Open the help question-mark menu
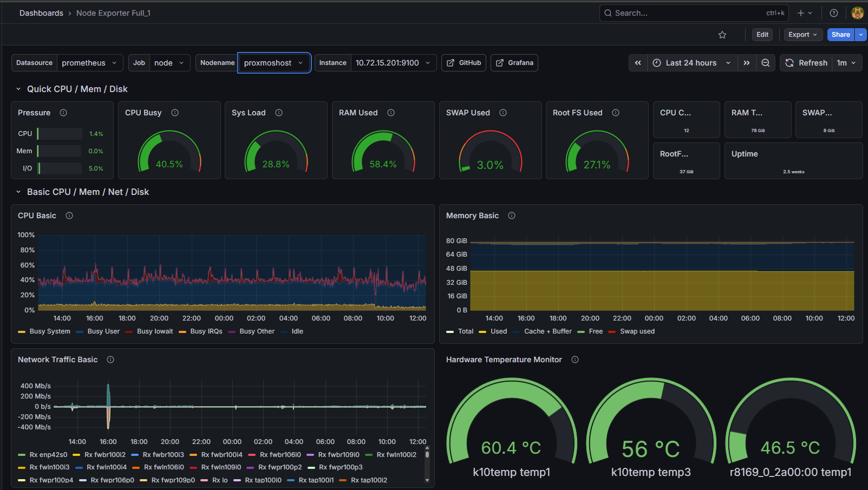This screenshot has width=868, height=490. [x=834, y=13]
